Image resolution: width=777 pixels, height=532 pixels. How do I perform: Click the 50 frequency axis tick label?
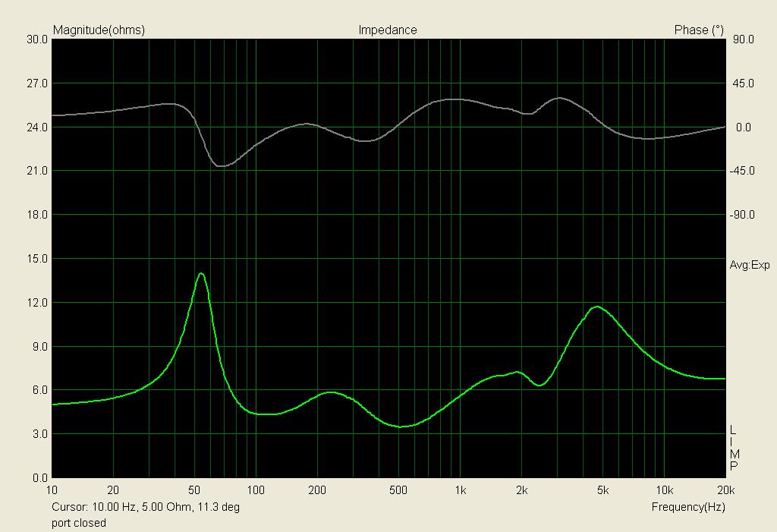194,490
